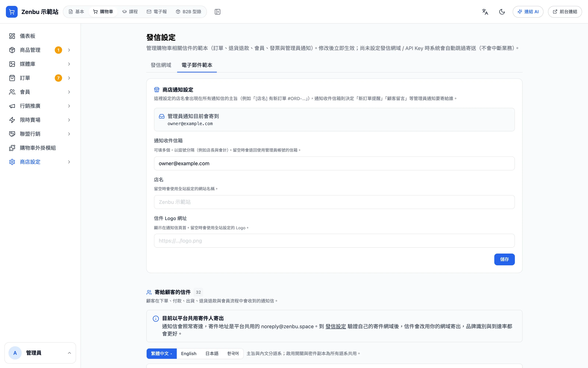Click the 媒體庫 image icon

(x=12, y=64)
